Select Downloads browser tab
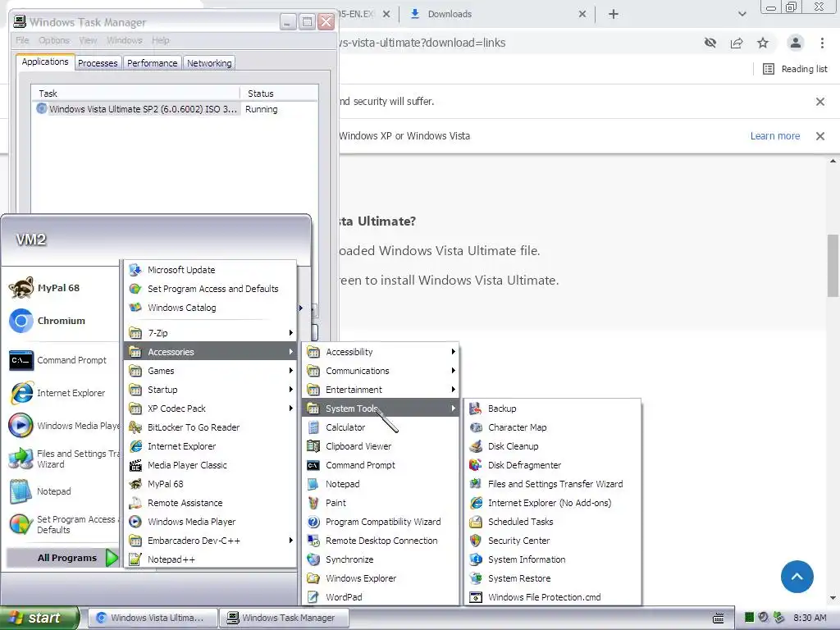This screenshot has width=840, height=630. click(x=493, y=14)
